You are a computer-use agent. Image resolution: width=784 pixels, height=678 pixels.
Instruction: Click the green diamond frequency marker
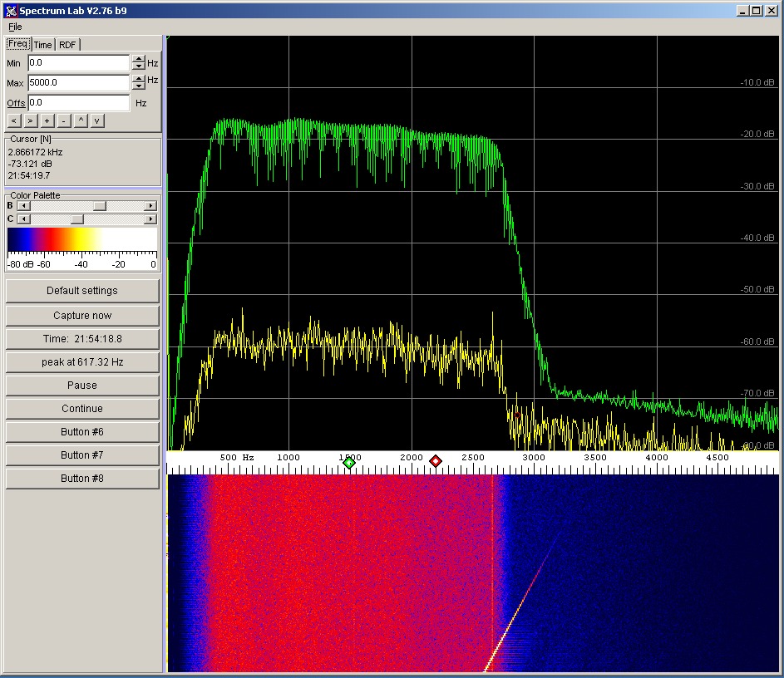(x=349, y=462)
